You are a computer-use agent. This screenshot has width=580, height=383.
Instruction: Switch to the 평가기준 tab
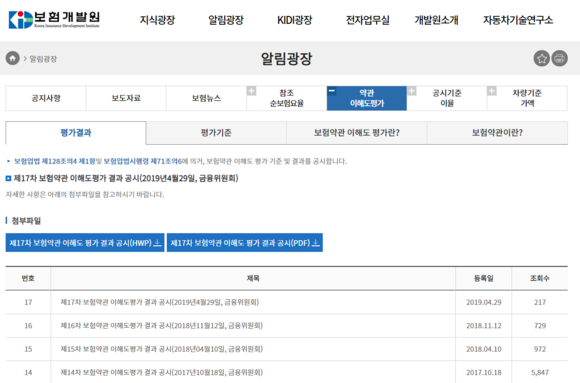click(x=216, y=133)
